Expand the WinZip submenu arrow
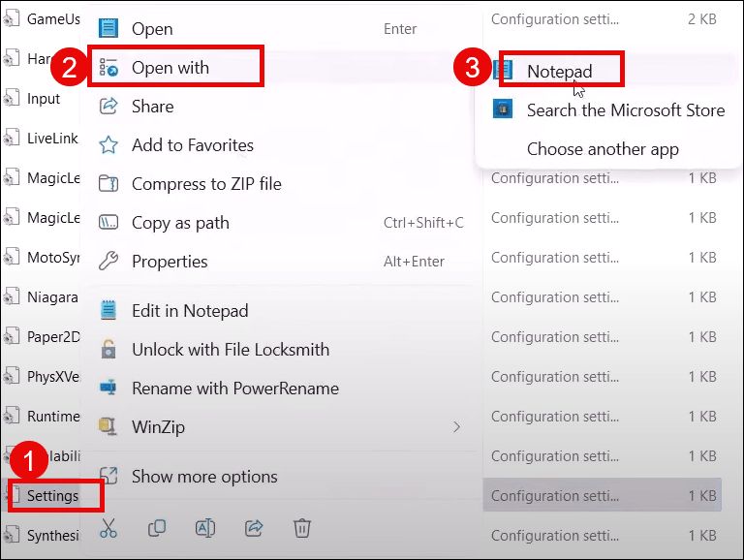Screen dimensions: 744x560 click(x=457, y=427)
